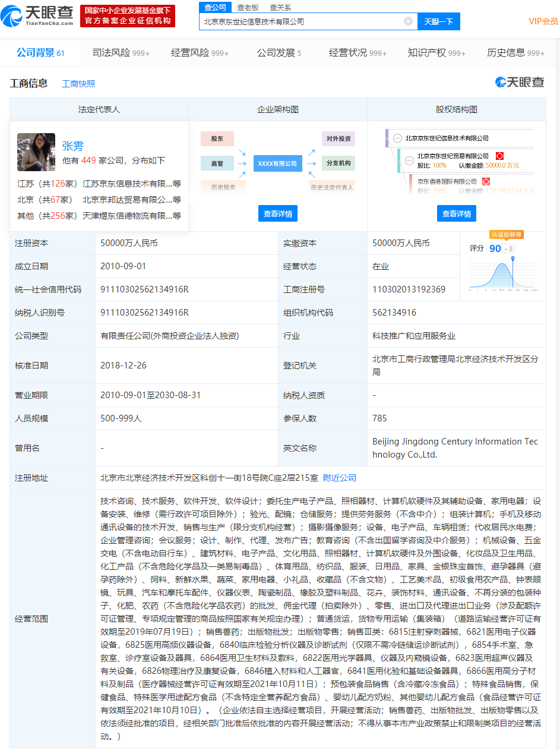Click the 天眼一下 search button
This screenshot has height=750, width=560.
[x=439, y=21]
